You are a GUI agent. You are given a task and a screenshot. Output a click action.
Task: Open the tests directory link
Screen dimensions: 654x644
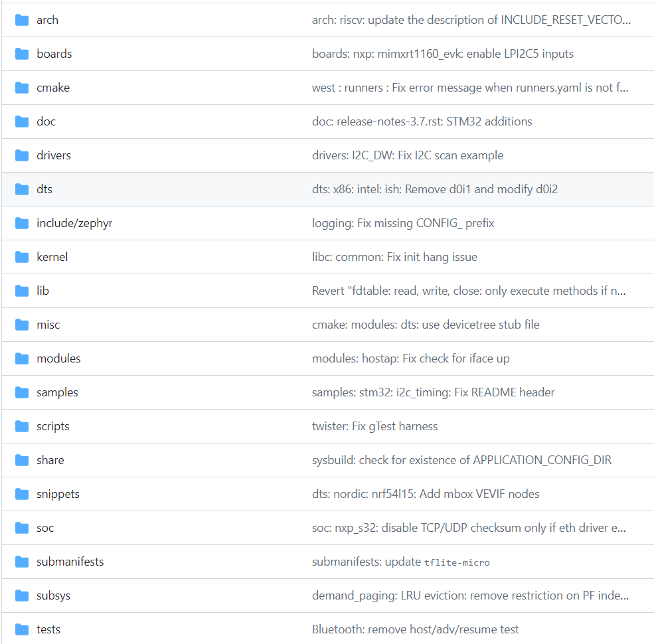[x=48, y=629]
